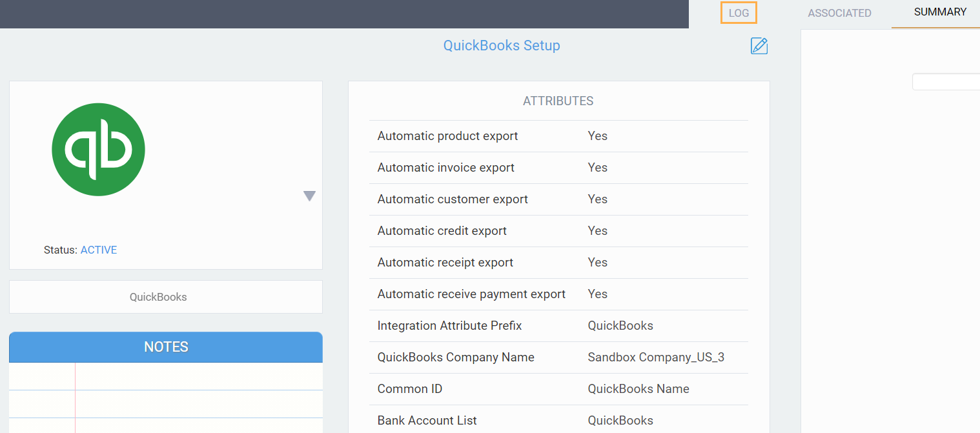Click the Automatic invoice export attribute
Image resolution: width=980 pixels, height=433 pixels.
tap(445, 168)
